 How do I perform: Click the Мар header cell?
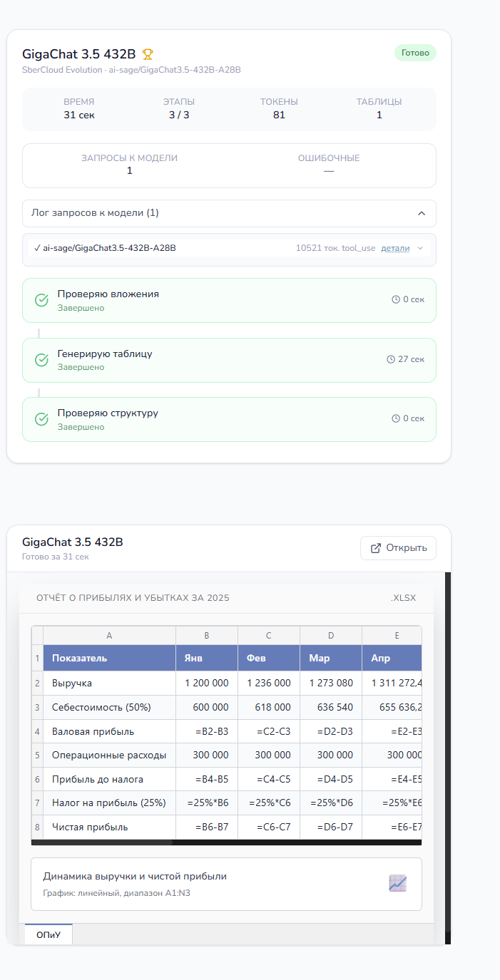331,658
